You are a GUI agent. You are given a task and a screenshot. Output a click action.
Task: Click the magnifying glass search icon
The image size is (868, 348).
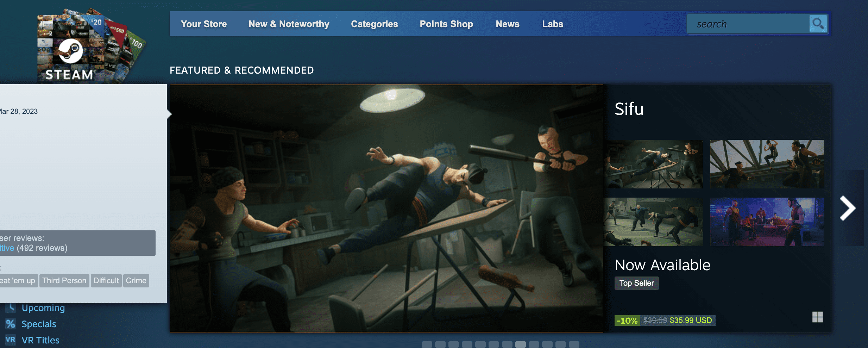click(x=818, y=24)
